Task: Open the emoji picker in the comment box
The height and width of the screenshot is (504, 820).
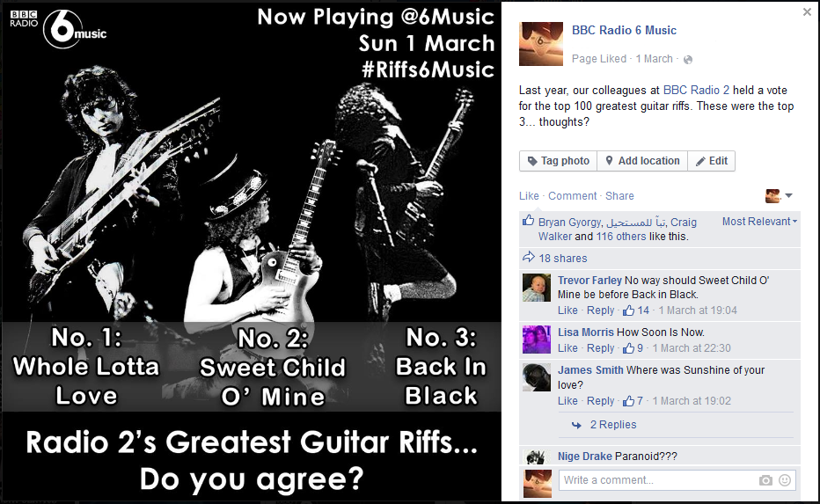Action: tap(784, 480)
